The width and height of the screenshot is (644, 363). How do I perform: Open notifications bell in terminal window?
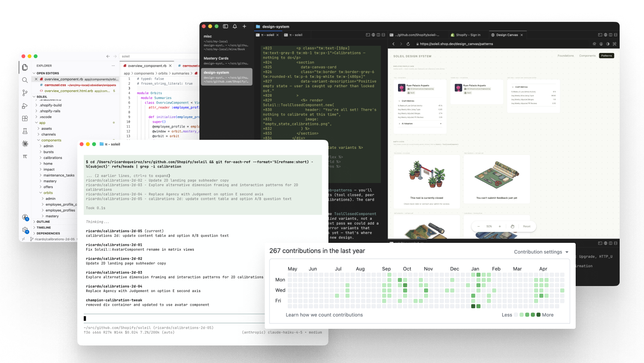235,27
